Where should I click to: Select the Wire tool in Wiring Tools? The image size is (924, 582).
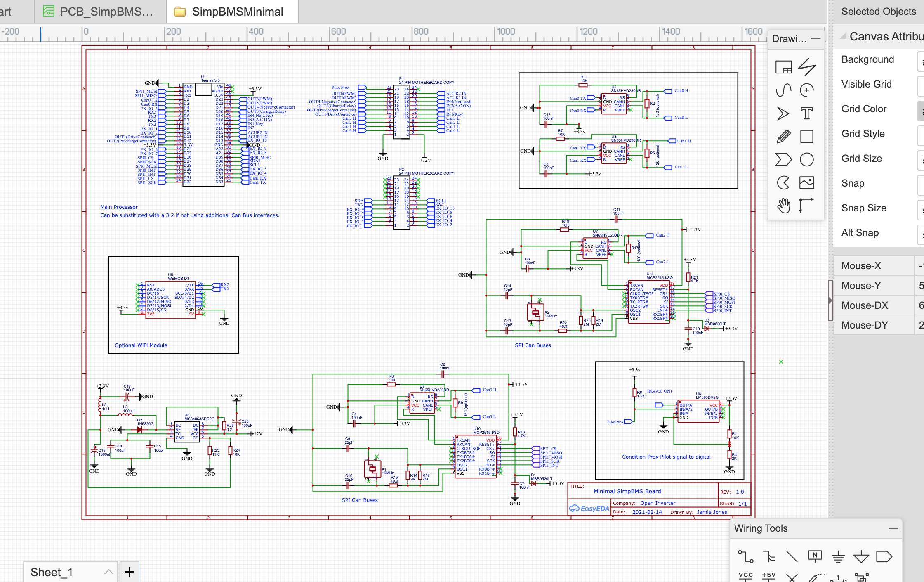(745, 556)
